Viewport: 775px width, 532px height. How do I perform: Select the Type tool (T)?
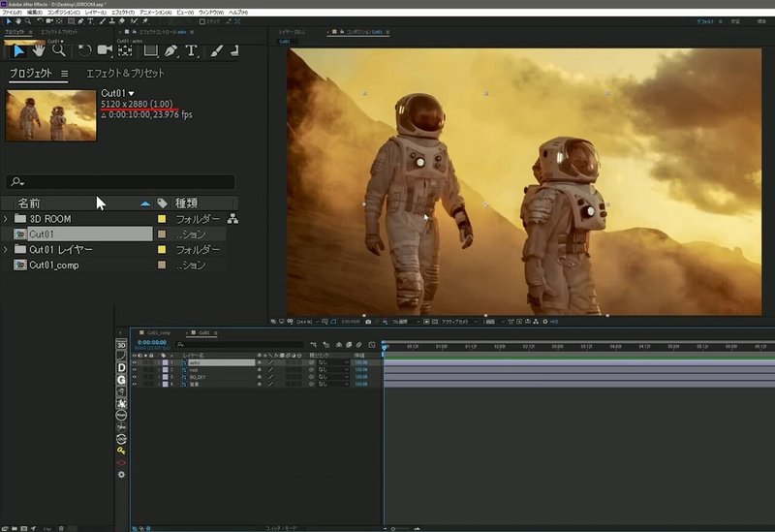(x=191, y=50)
